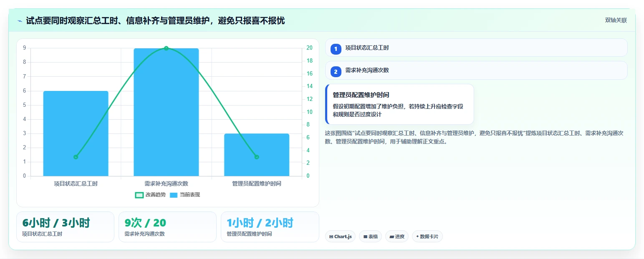Open the 6小时 / 3小时 data card
644x259 pixels.
[65, 227]
